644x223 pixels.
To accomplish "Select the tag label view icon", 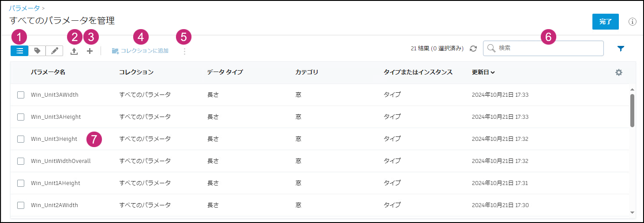I will click(37, 51).
